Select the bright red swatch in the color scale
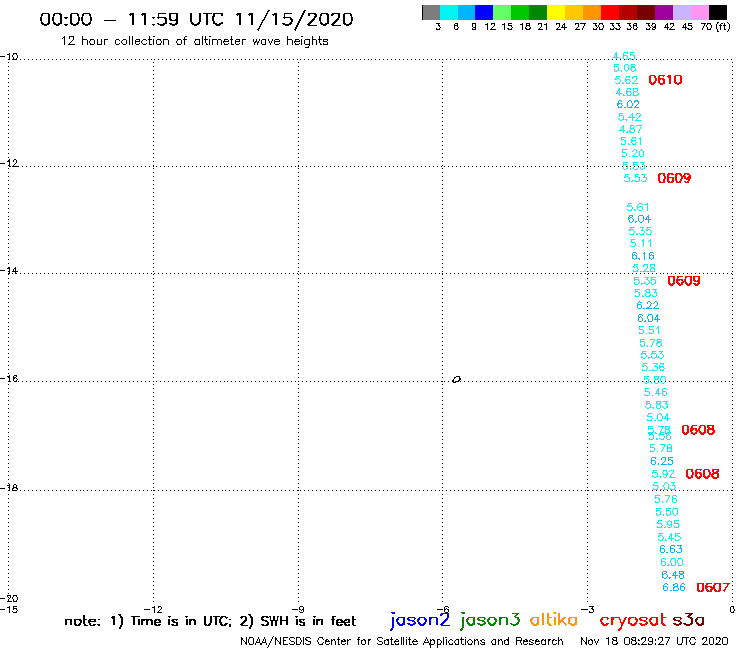Screen dimensions: 740x650 pyautogui.click(x=610, y=12)
